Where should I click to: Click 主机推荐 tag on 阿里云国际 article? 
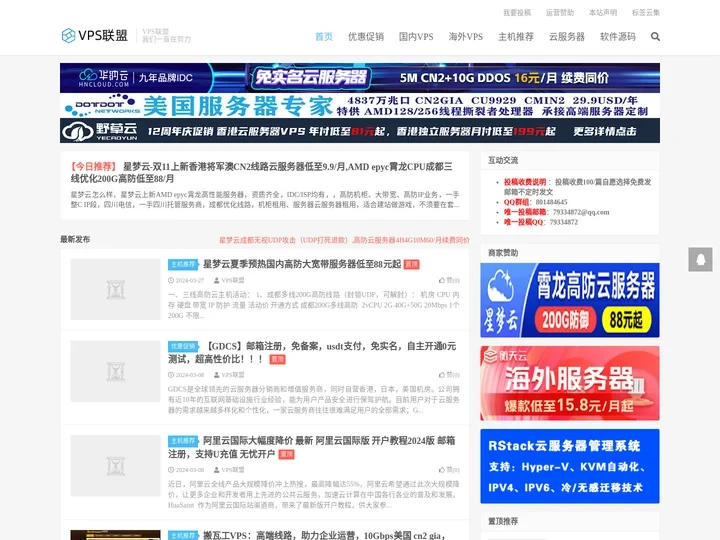click(x=183, y=441)
